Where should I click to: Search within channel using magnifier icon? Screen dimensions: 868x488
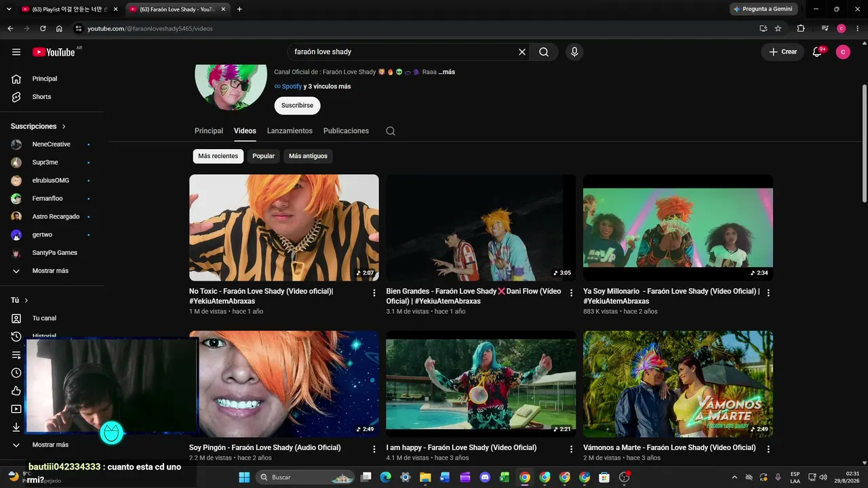coord(391,131)
